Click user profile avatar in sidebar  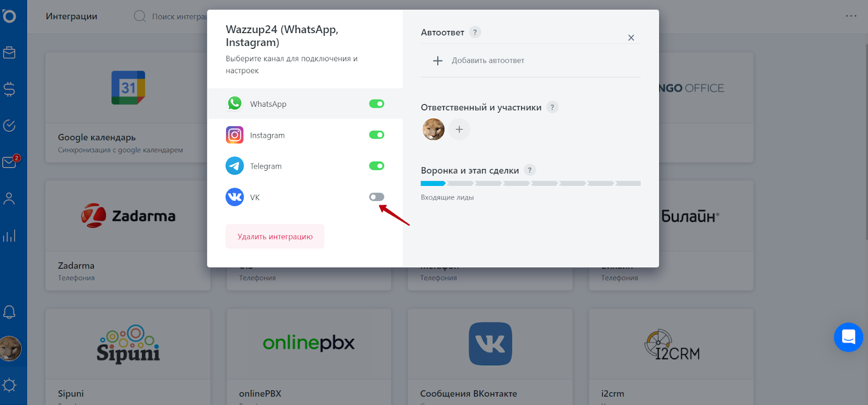(10, 349)
